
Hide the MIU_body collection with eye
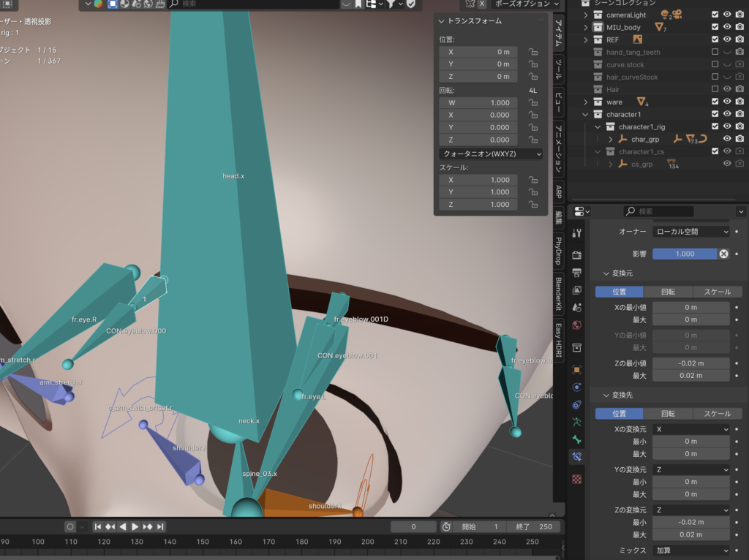pos(727,27)
